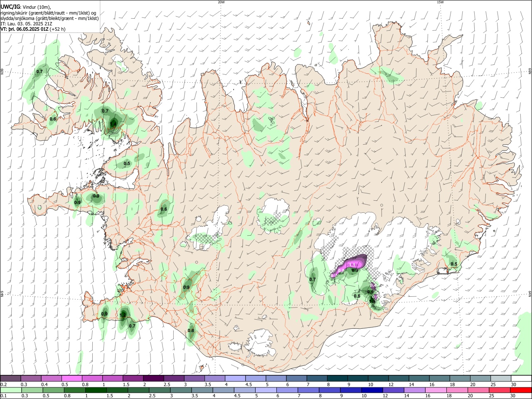Click the 'UWC/IG: Vindur (10m)' title text
532x399 pixels.
click(x=26, y=7)
